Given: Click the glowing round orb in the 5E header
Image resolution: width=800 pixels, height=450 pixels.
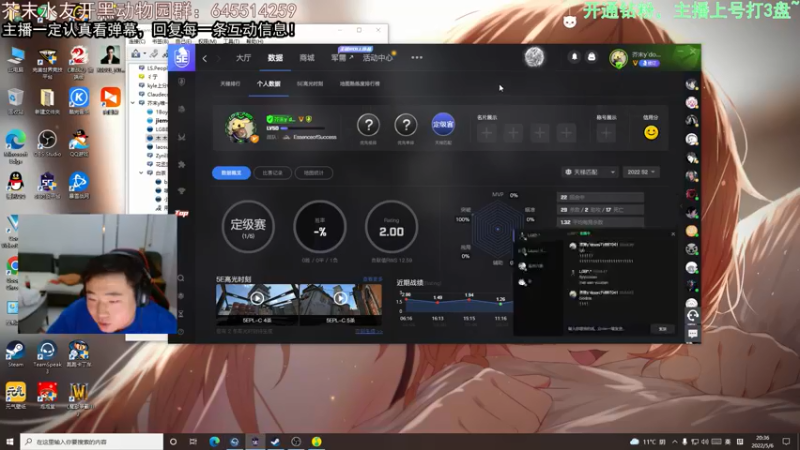Looking at the screenshot, I should [x=534, y=57].
